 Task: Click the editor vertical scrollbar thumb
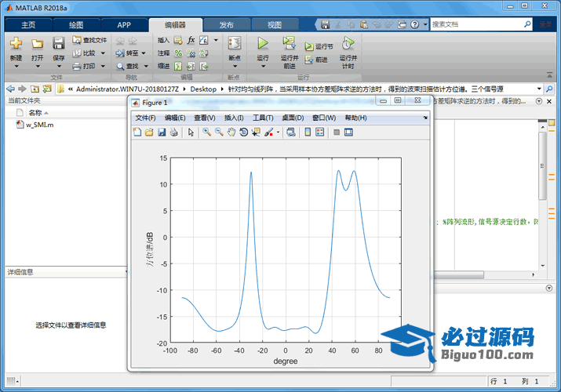coord(542,165)
